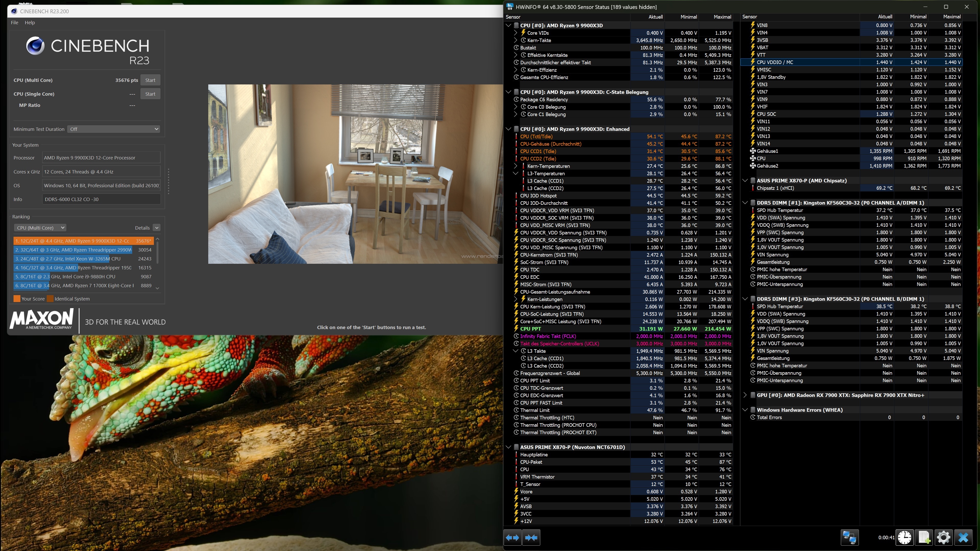The width and height of the screenshot is (980, 551).
Task: Click the ranking list scroll-down arrow
Action: coord(157,288)
